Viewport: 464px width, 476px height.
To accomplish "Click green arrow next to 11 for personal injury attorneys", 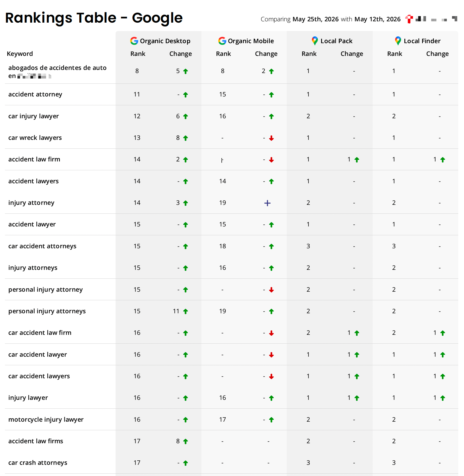I will point(186,311).
